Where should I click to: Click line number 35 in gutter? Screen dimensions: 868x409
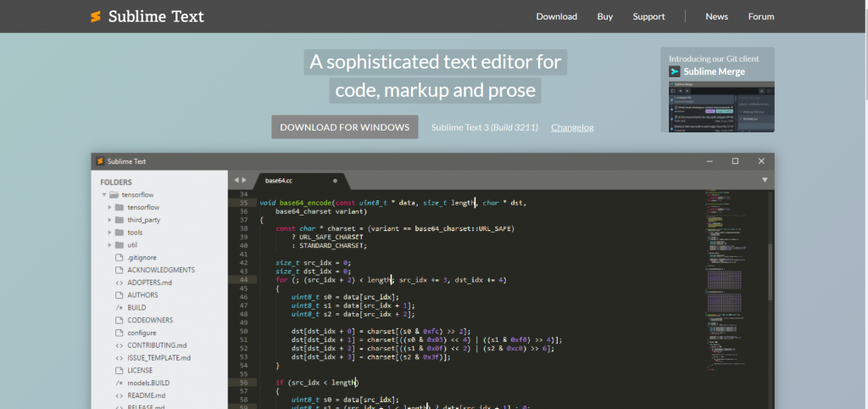(243, 203)
